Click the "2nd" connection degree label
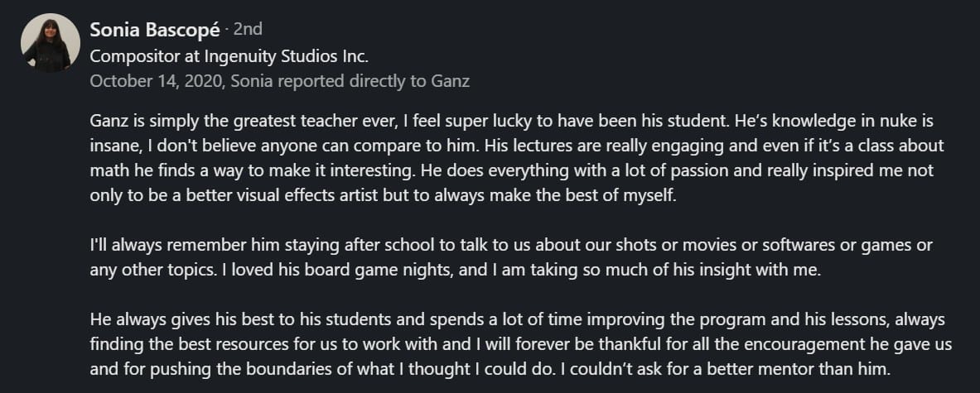The height and width of the screenshot is (393, 980). pos(248,30)
